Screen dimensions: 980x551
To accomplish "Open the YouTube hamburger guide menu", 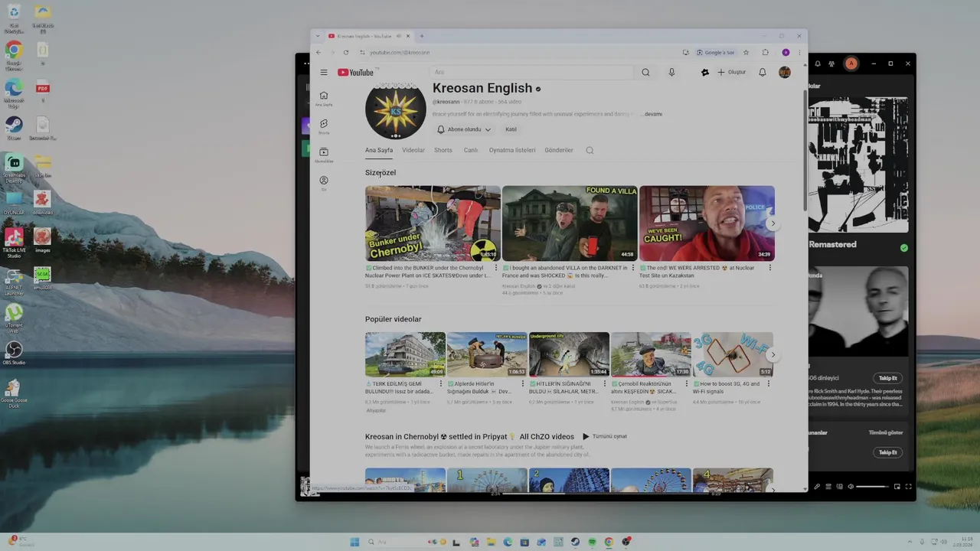I will point(324,73).
